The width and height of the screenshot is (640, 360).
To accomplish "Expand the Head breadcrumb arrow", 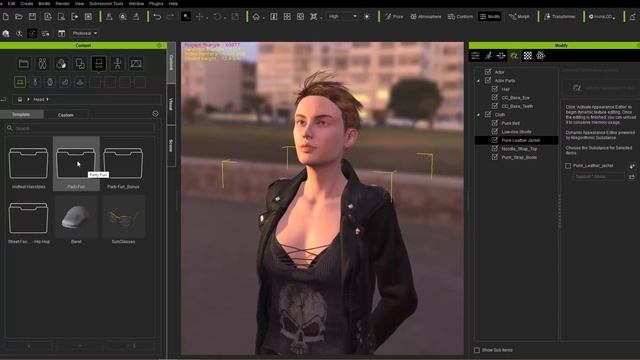I will coord(47,99).
